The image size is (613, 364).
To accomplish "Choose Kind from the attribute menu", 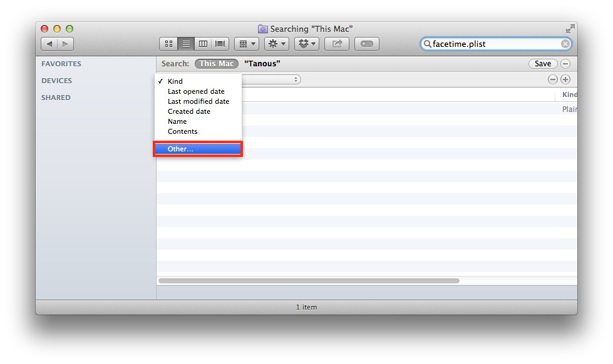I will pyautogui.click(x=198, y=81).
